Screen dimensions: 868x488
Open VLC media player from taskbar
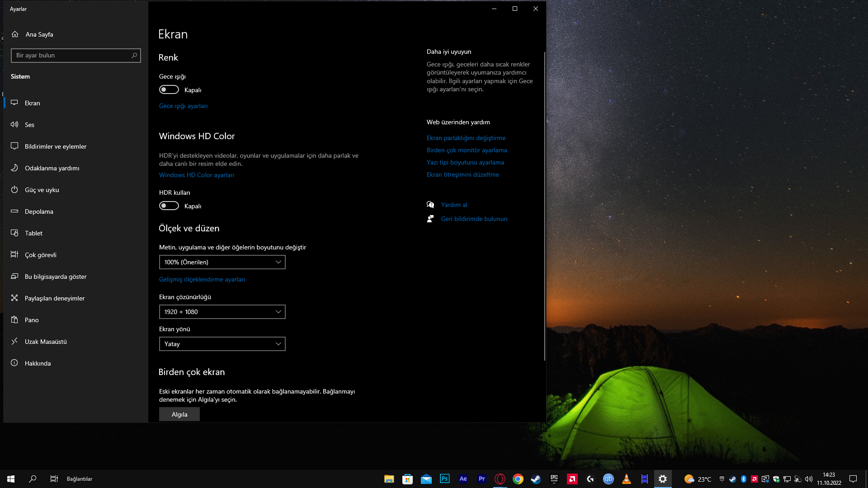[627, 479]
